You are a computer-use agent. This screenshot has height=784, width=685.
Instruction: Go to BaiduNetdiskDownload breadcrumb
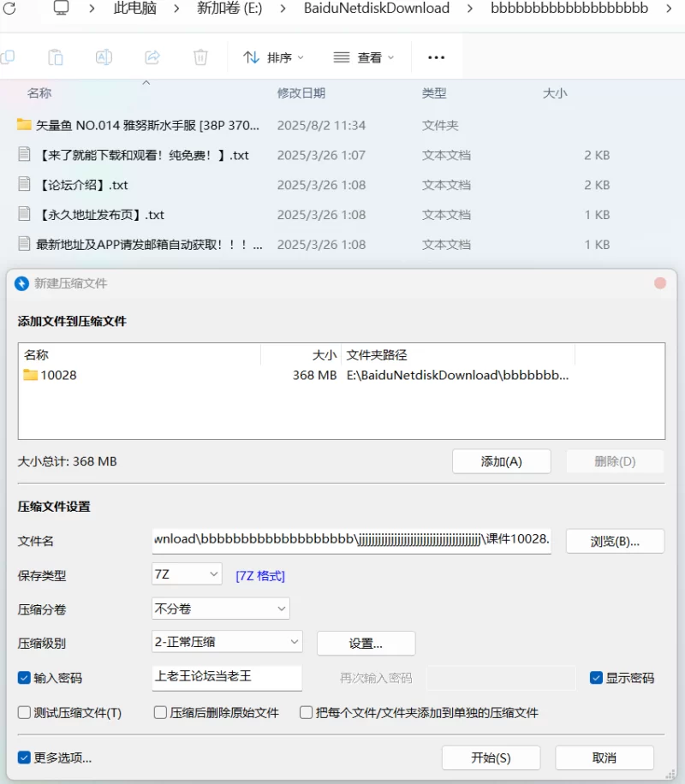376,8
